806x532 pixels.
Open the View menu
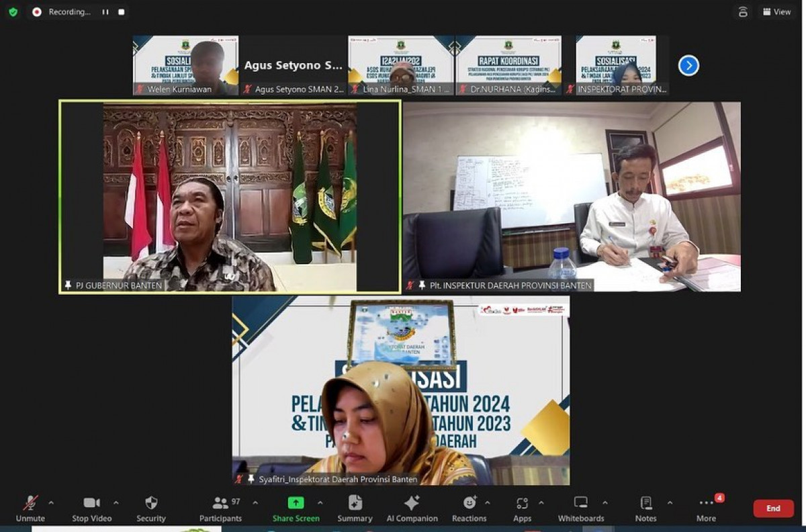click(x=776, y=11)
